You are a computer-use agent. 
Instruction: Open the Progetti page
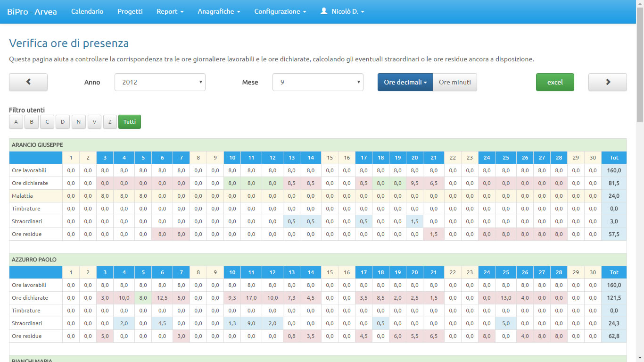pyautogui.click(x=130, y=11)
